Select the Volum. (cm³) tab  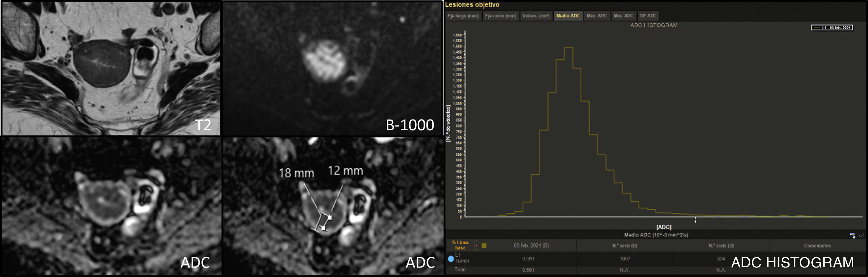click(x=536, y=16)
